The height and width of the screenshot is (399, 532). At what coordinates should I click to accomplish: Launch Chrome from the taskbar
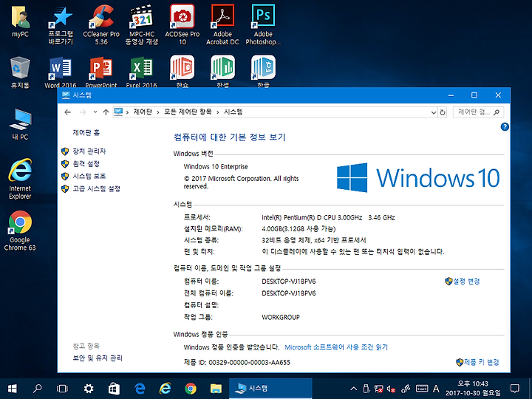[x=191, y=389]
